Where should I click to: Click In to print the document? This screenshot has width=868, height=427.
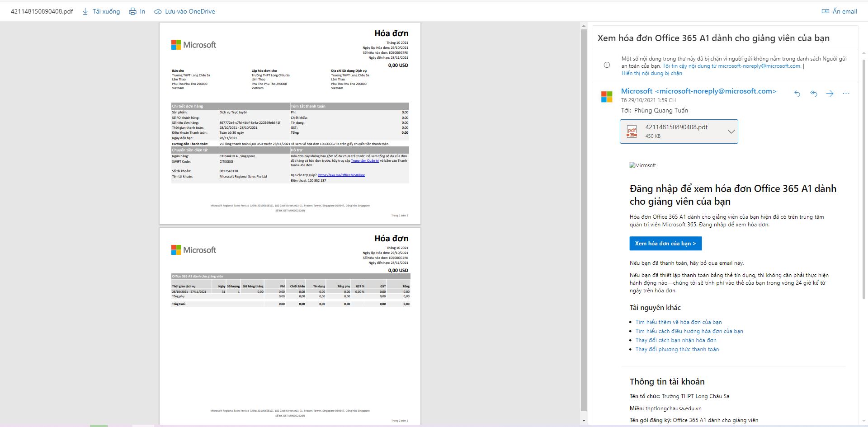click(142, 12)
